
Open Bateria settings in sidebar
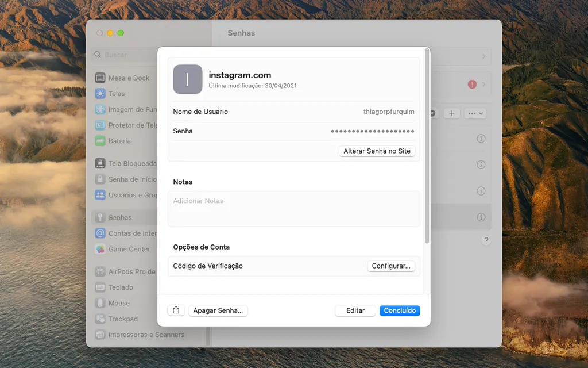coord(113,141)
